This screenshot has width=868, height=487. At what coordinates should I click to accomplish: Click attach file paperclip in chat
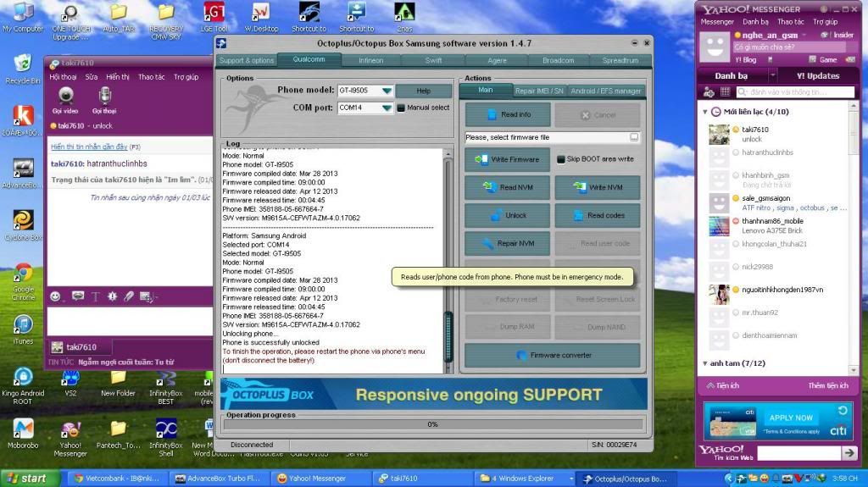click(x=129, y=296)
